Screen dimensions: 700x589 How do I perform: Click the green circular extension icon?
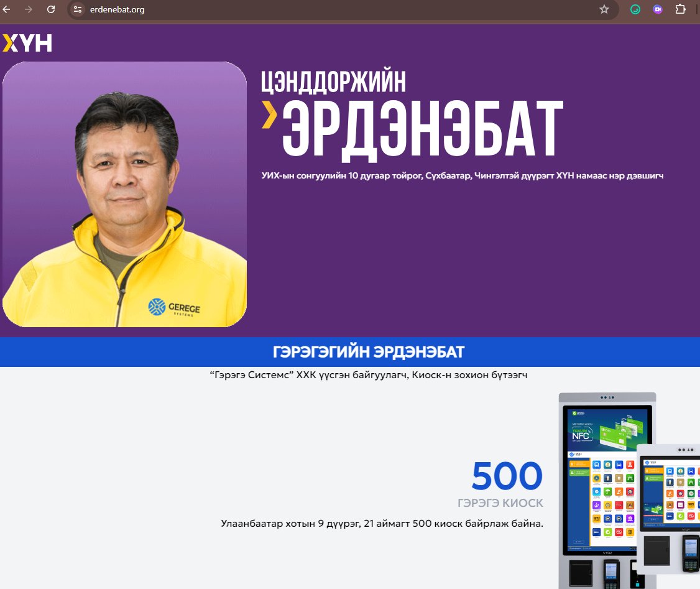point(634,9)
